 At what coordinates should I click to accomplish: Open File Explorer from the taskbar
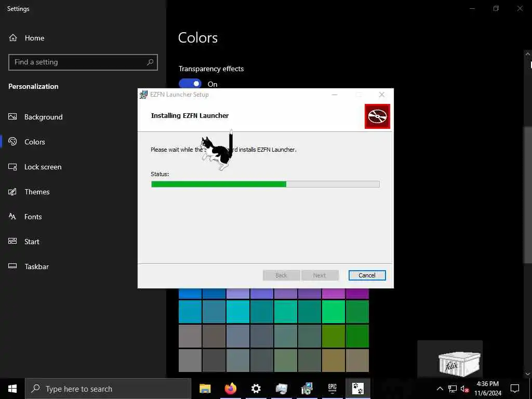click(x=205, y=389)
